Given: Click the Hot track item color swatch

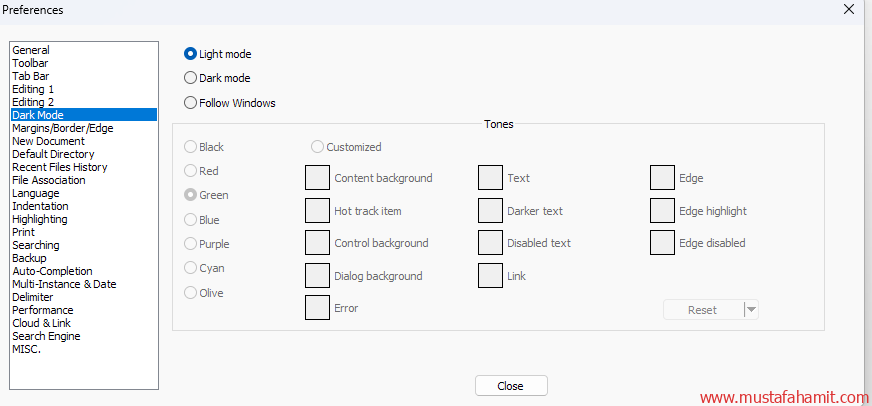Looking at the screenshot, I should click(317, 211).
